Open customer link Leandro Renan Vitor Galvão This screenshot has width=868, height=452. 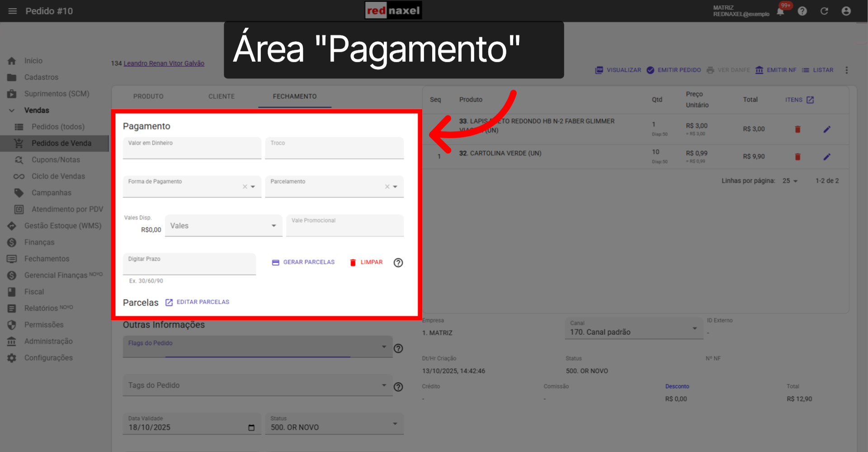click(164, 63)
